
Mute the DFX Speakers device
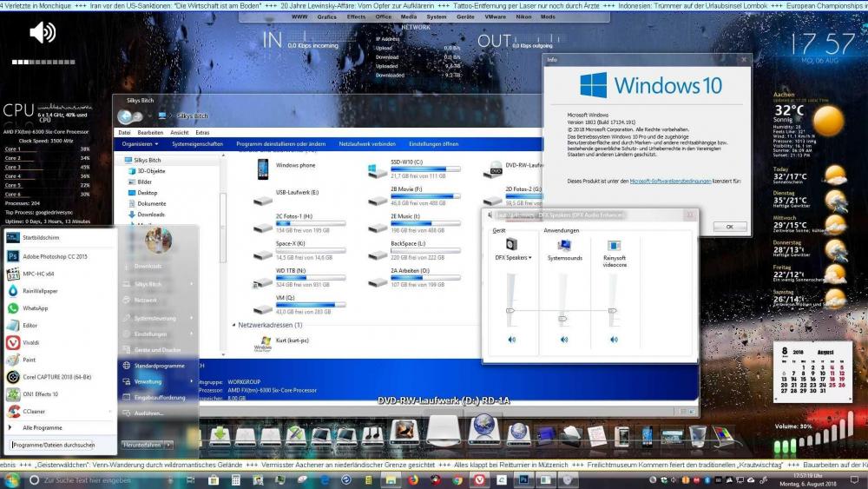pos(511,340)
